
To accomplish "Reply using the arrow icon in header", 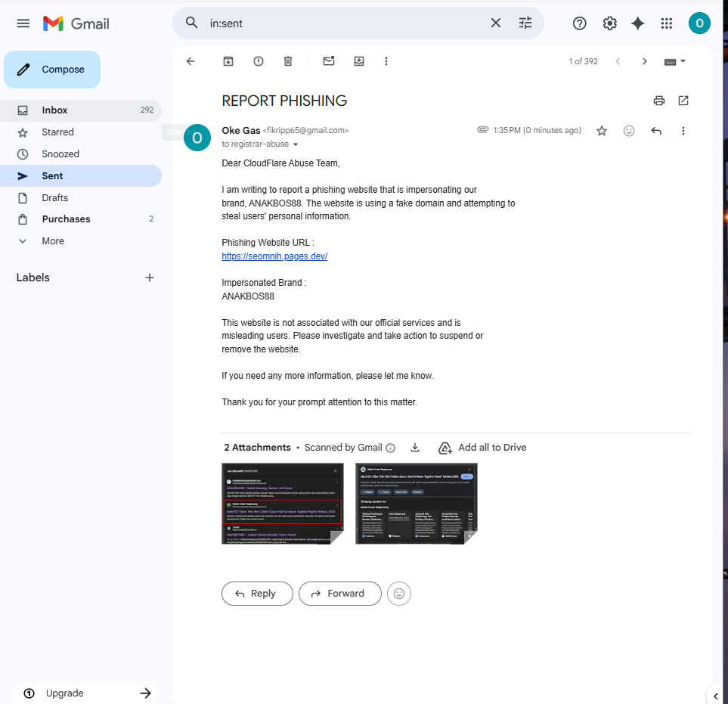I will pos(656,131).
